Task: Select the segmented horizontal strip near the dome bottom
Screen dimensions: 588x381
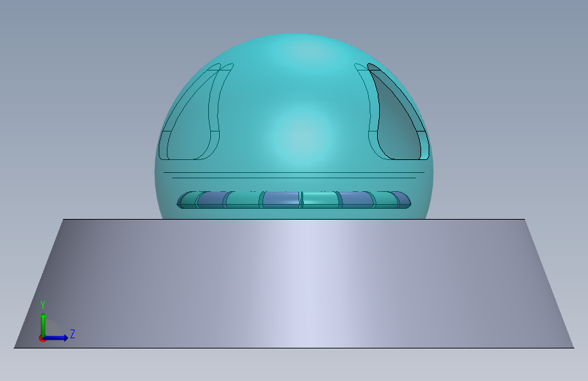Action: [294, 200]
